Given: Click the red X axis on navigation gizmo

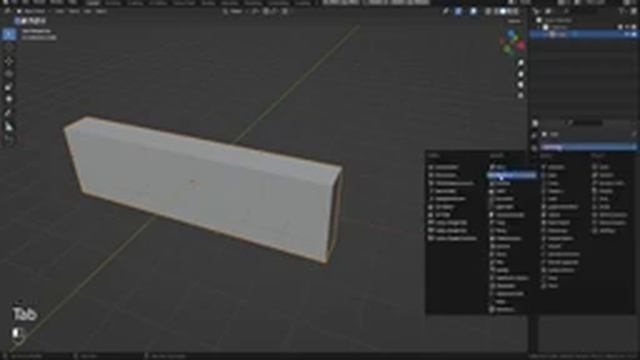Looking at the screenshot, I should point(521,45).
